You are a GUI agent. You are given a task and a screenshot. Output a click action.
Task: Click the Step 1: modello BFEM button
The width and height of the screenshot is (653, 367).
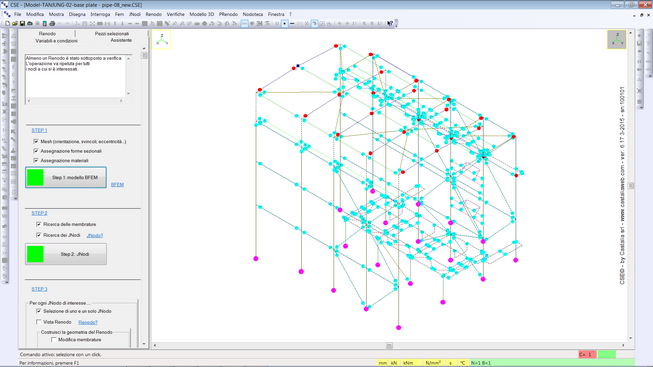click(66, 177)
